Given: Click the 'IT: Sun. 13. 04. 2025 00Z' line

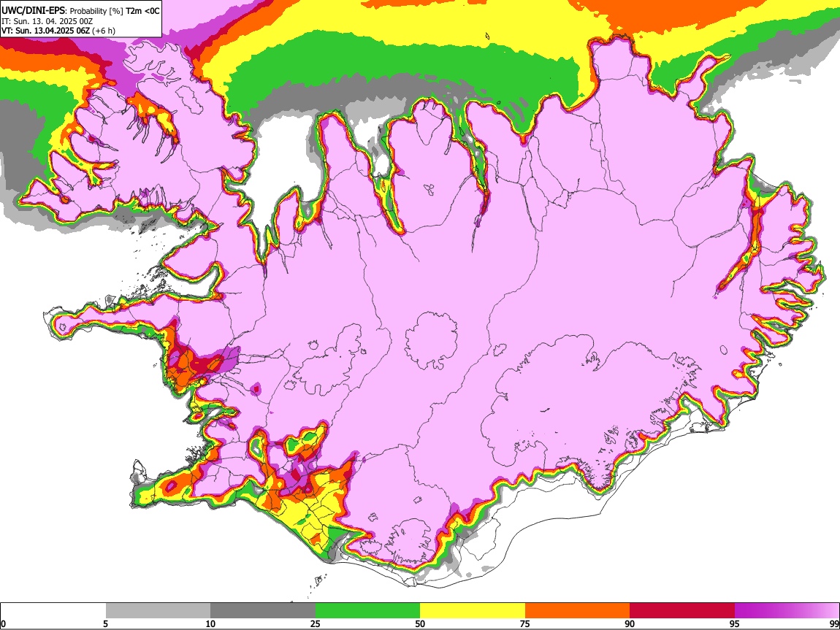Looking at the screenshot, I should pos(47,21).
